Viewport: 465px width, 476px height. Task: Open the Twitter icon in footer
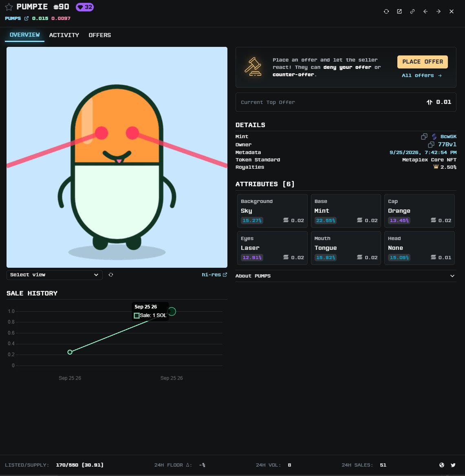(453, 465)
